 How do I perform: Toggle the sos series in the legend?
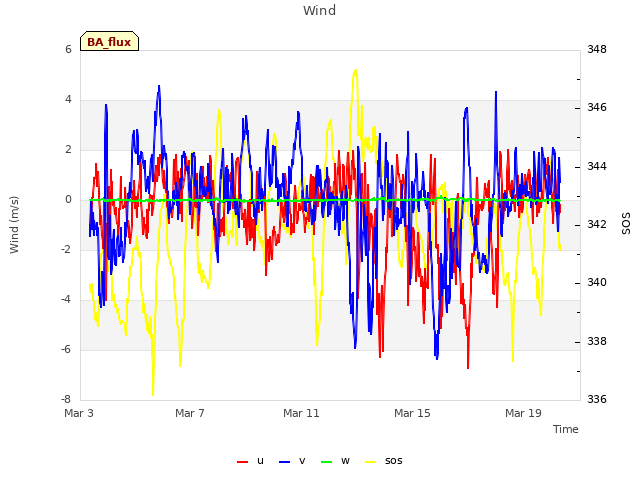pyautogui.click(x=383, y=461)
